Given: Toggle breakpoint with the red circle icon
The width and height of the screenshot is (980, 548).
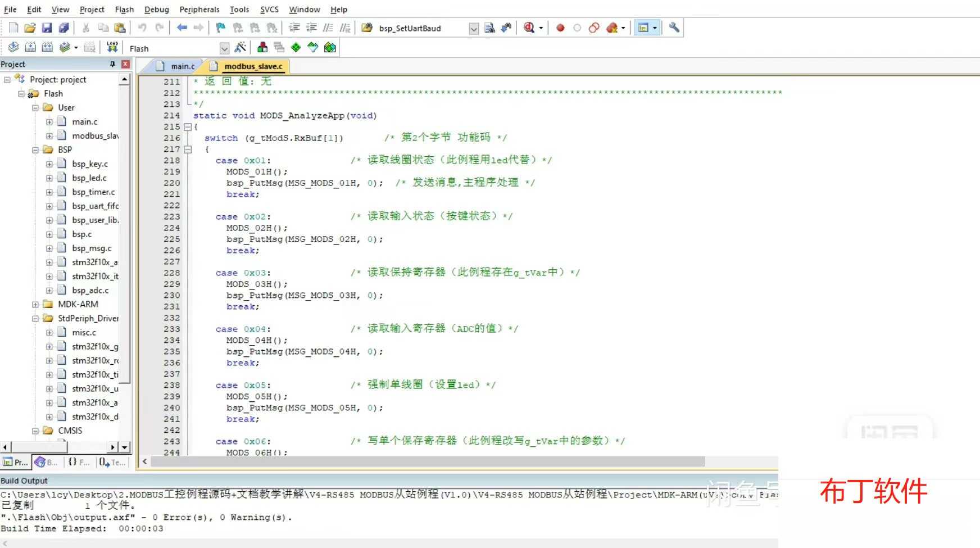Looking at the screenshot, I should point(560,28).
